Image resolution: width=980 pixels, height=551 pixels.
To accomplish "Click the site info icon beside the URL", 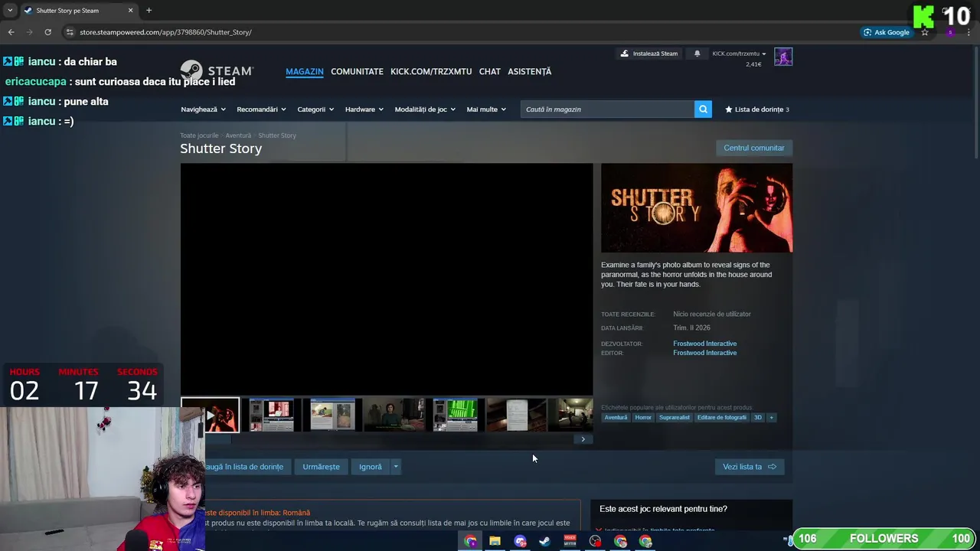I will (x=70, y=32).
